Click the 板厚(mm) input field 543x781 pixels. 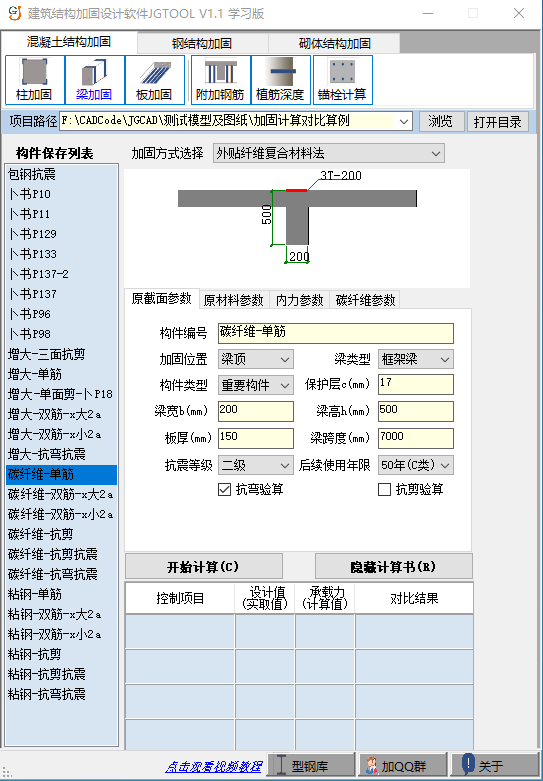tap(256, 438)
